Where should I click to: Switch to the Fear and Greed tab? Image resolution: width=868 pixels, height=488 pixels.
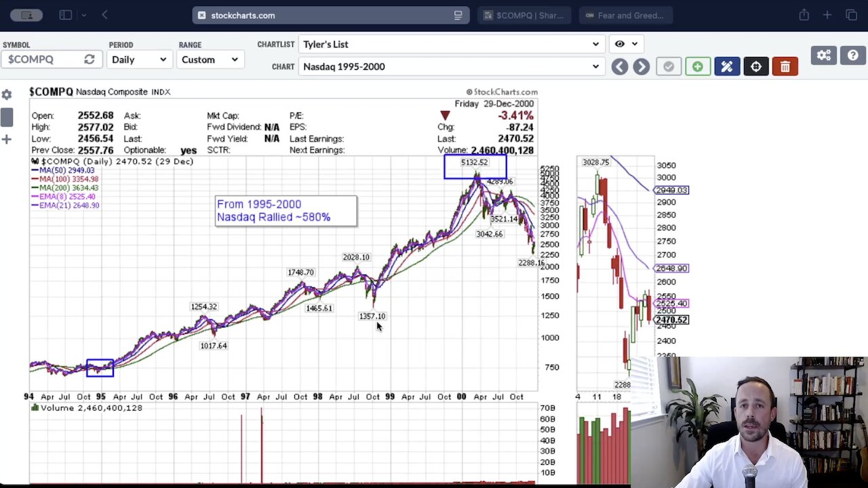pyautogui.click(x=627, y=15)
